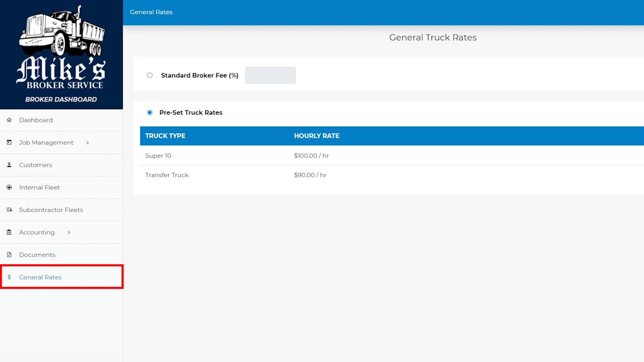Select the Internal Fleet icon
The width and height of the screenshot is (644, 362).
[x=9, y=187]
